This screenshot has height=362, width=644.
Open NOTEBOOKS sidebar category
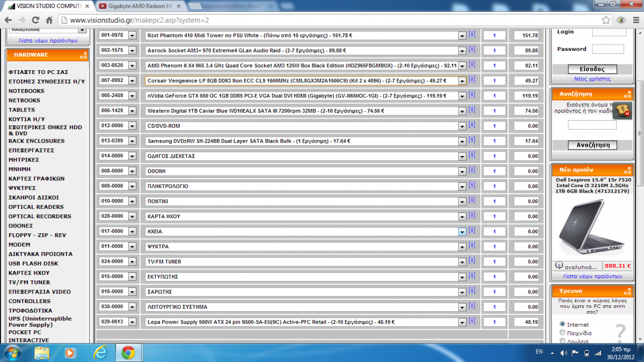(26, 91)
